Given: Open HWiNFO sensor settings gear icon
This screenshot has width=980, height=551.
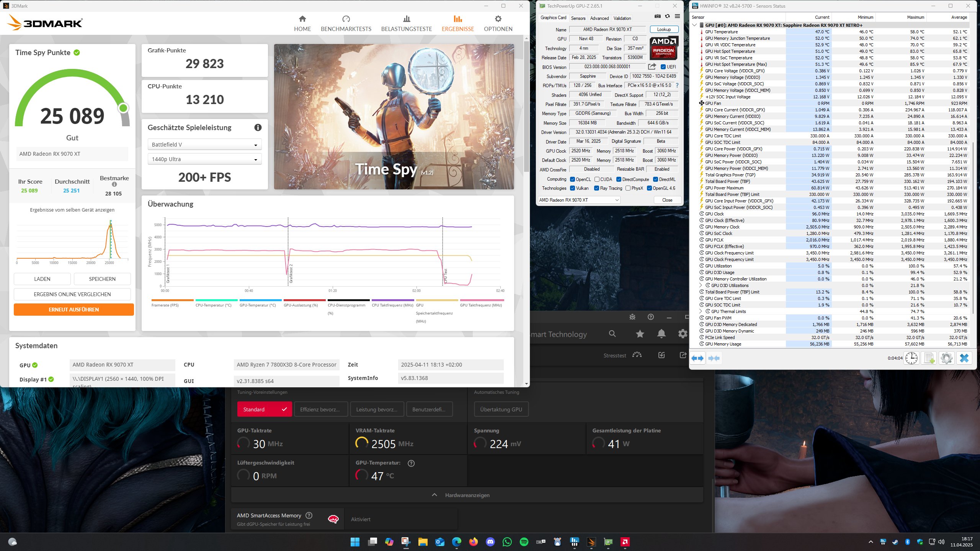Looking at the screenshot, I should point(946,358).
